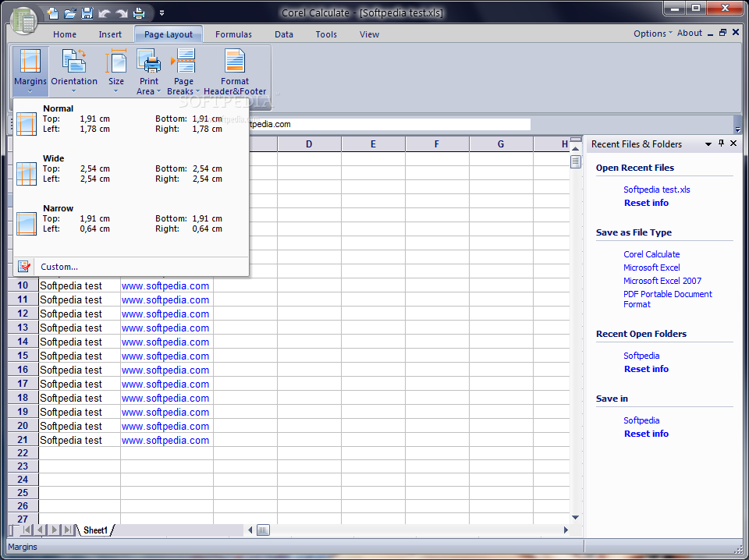Screen dimensions: 749x560
Task: Click the New document icon in quick toolbar
Action: click(53, 13)
